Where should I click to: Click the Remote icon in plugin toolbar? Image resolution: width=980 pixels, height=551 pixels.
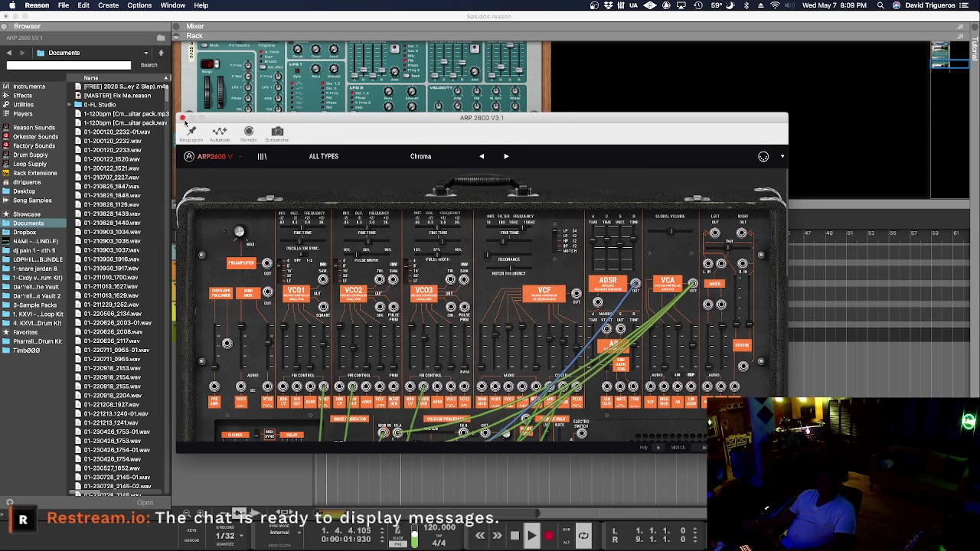tap(249, 132)
